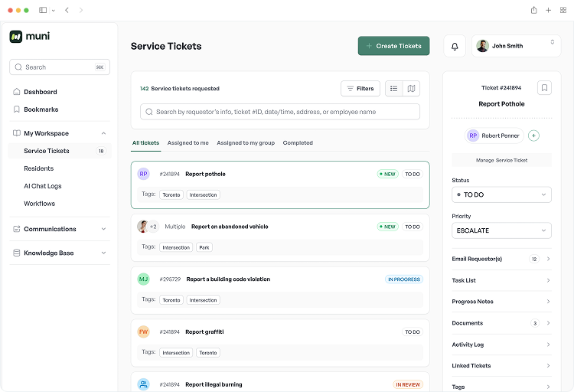The height and width of the screenshot is (392, 574).
Task: Switch to Assigned to my group tab
Action: tap(246, 143)
